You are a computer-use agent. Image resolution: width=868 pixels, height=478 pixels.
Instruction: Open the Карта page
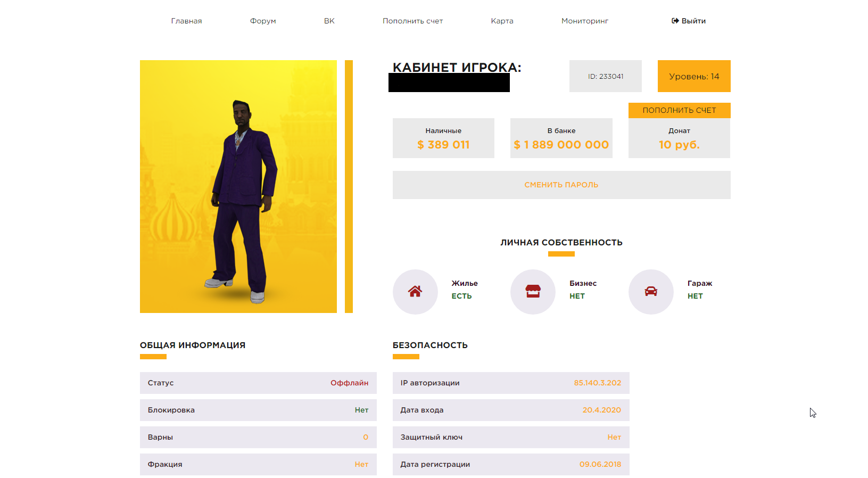point(502,21)
